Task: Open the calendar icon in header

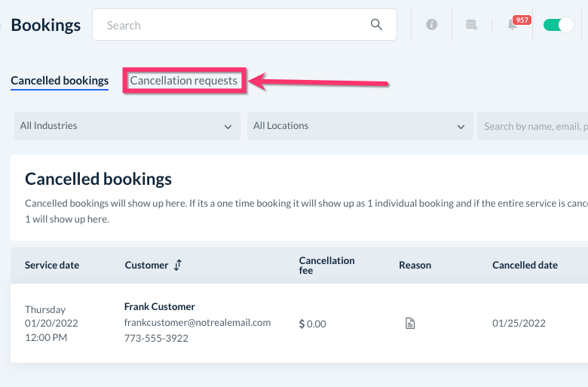Action: pyautogui.click(x=472, y=25)
